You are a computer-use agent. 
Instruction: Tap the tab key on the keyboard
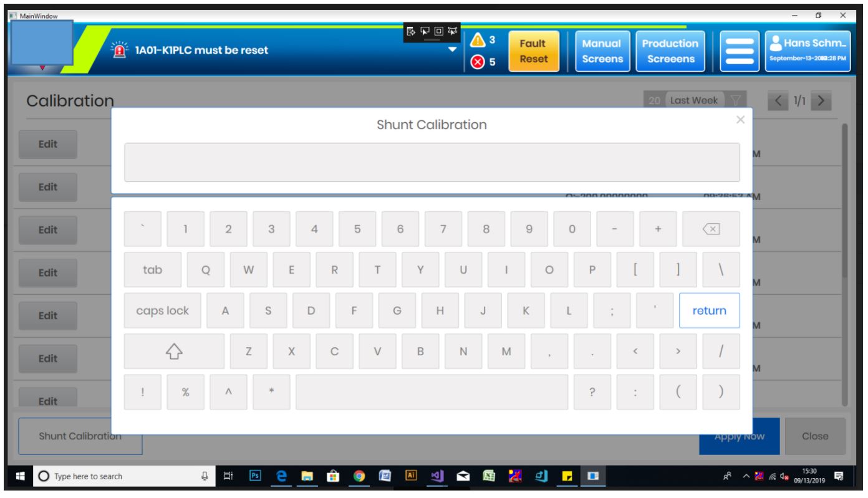153,270
